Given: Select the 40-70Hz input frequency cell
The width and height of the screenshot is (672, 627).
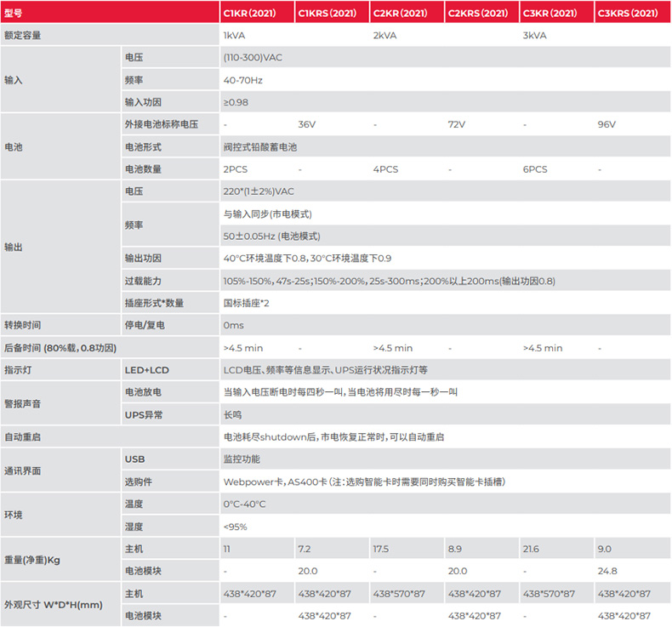Looking at the screenshot, I should 242,80.
